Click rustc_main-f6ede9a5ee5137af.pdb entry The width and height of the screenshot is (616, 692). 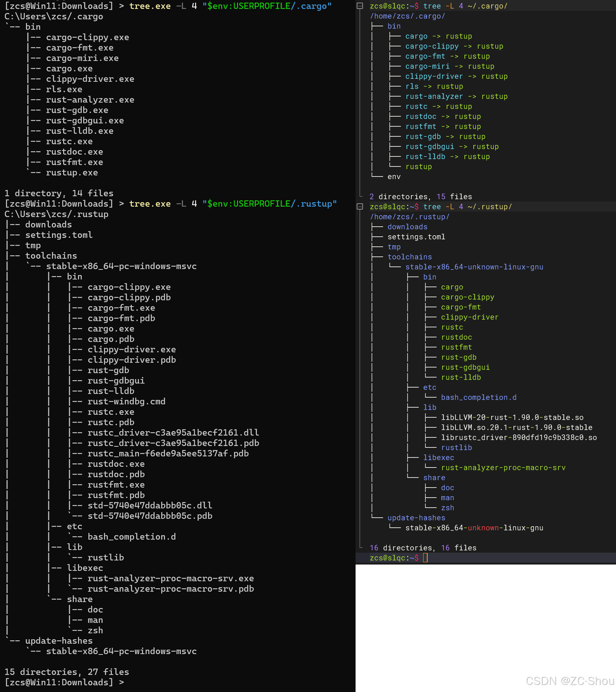[168, 453]
